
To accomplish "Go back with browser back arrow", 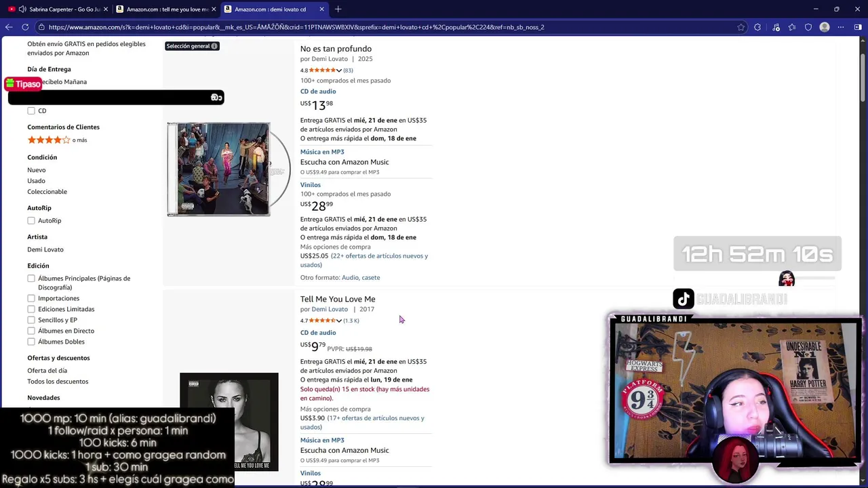I will click(9, 27).
